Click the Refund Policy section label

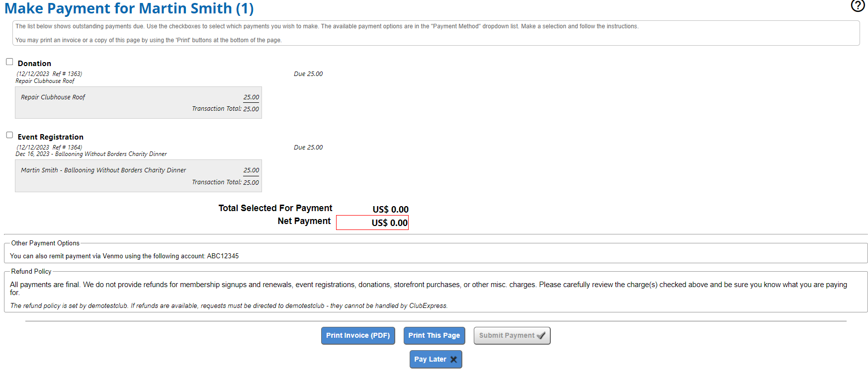32,271
